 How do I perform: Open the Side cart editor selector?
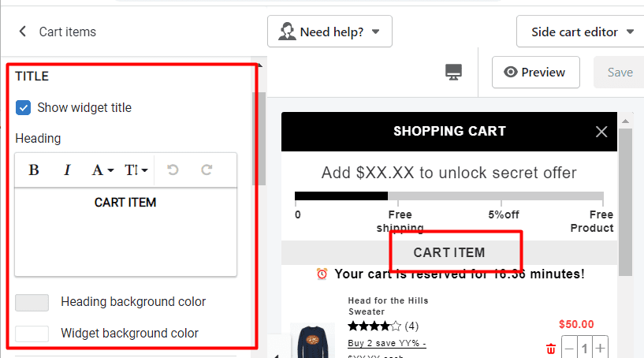point(581,32)
